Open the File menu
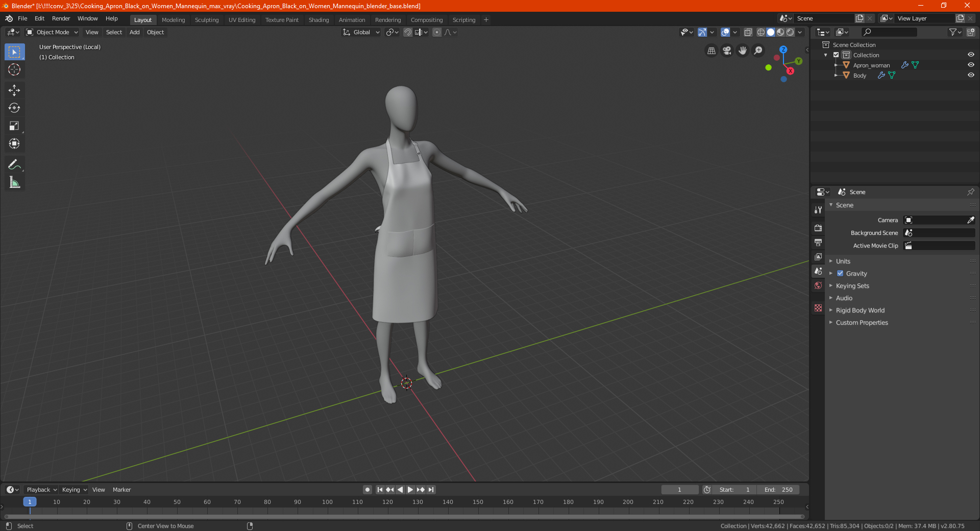The height and width of the screenshot is (531, 980). click(x=22, y=18)
